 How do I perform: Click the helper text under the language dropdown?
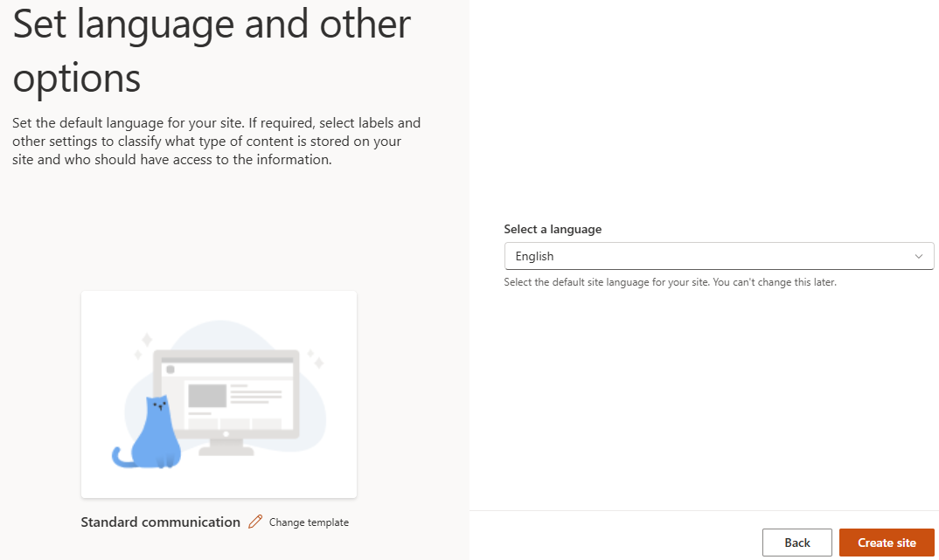click(x=670, y=282)
